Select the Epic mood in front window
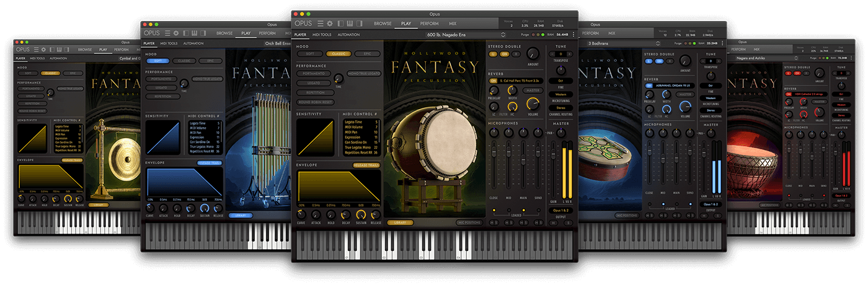Screen dimensions: 868x285 click(368, 54)
